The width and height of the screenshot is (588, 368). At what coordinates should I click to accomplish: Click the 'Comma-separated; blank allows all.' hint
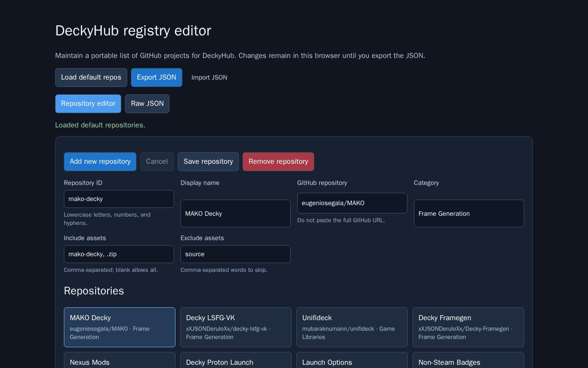111,270
